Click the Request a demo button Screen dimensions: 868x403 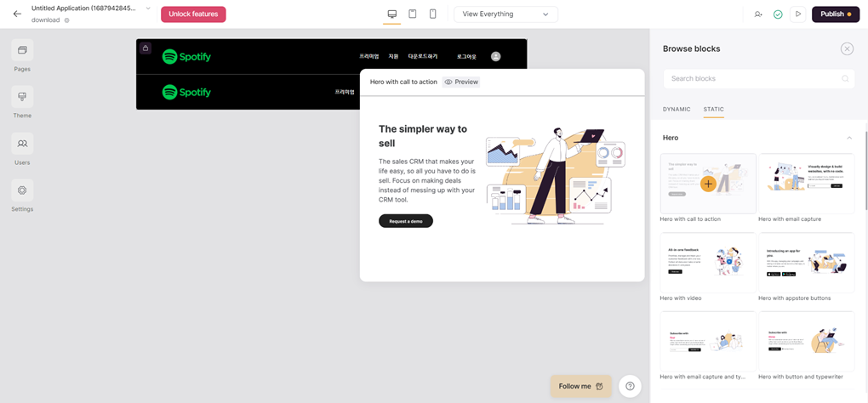(406, 221)
